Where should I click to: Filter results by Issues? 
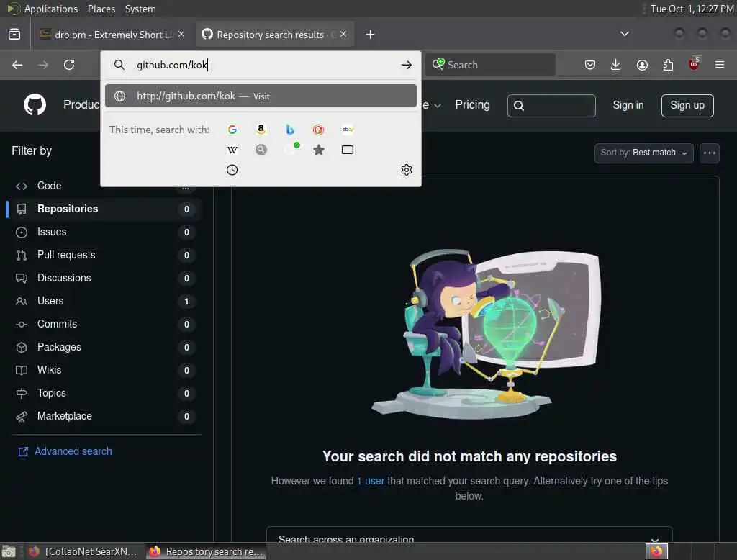[104, 232]
